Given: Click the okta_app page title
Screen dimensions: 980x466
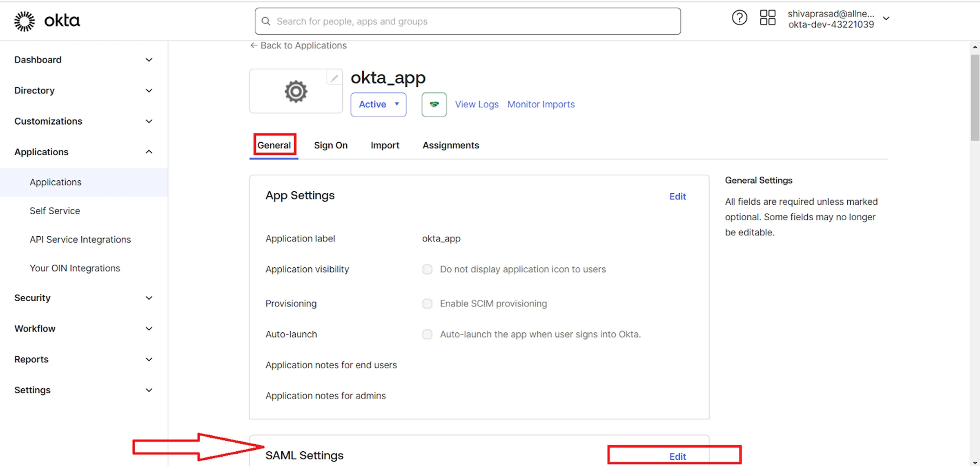Looking at the screenshot, I should pos(388,78).
